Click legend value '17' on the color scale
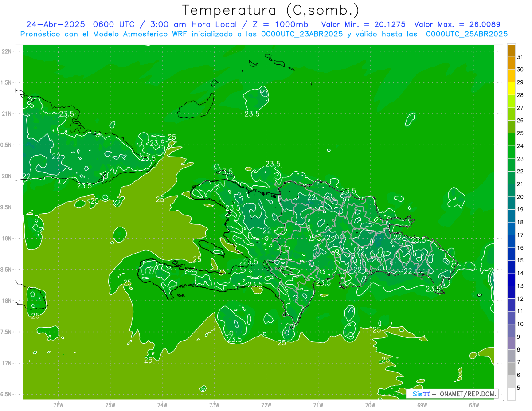This screenshot has width=532, height=411. click(x=520, y=235)
